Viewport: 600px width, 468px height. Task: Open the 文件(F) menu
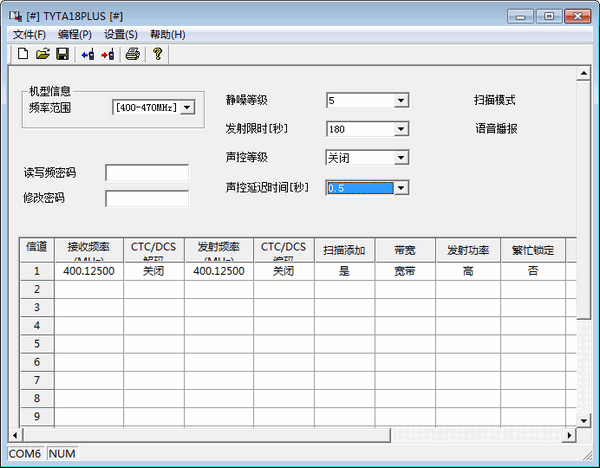(29, 34)
